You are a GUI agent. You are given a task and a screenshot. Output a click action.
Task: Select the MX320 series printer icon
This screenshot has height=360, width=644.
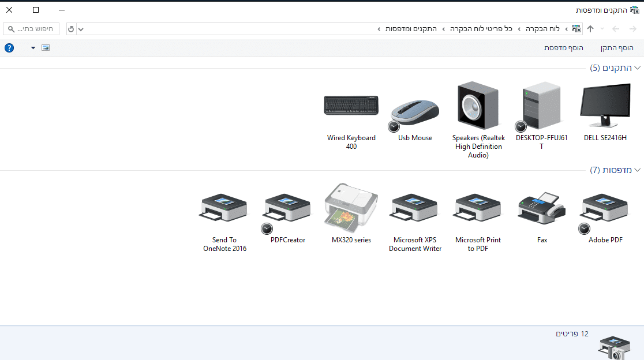(351, 208)
